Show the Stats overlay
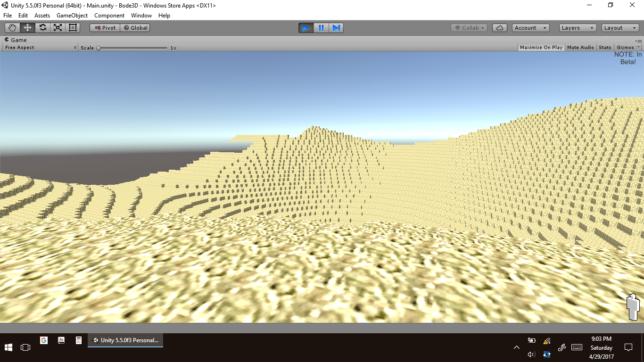 (605, 48)
